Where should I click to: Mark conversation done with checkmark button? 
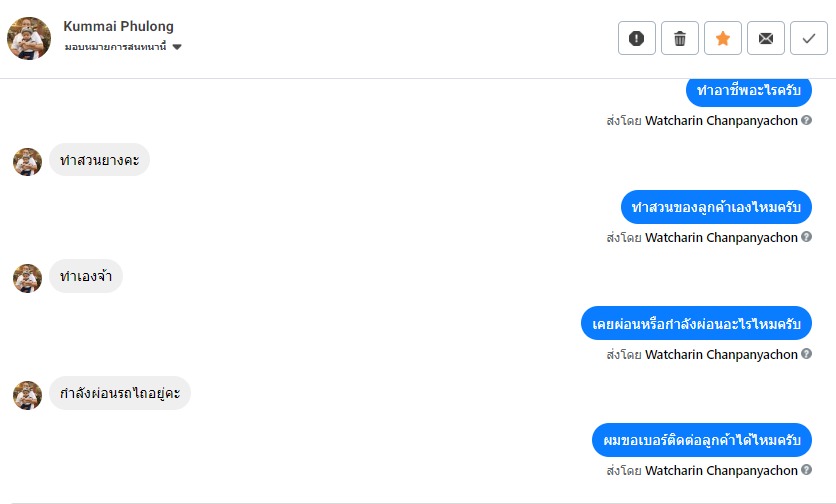(808, 39)
